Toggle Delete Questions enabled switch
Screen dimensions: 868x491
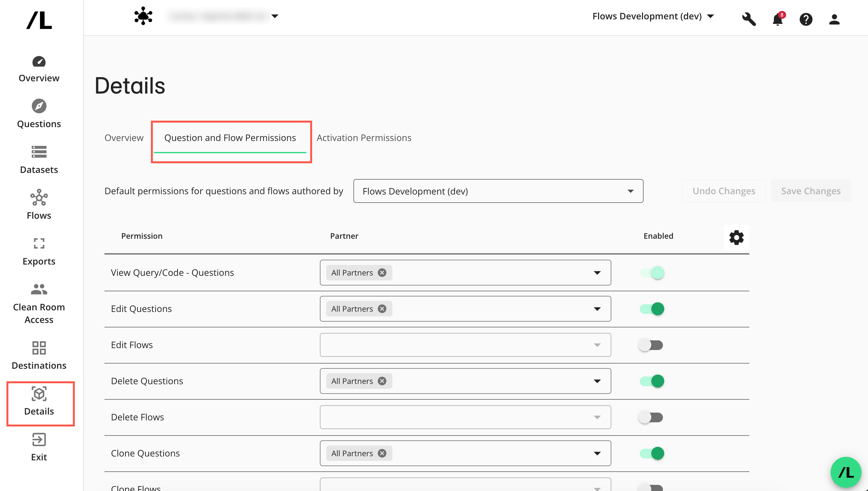pyautogui.click(x=652, y=381)
